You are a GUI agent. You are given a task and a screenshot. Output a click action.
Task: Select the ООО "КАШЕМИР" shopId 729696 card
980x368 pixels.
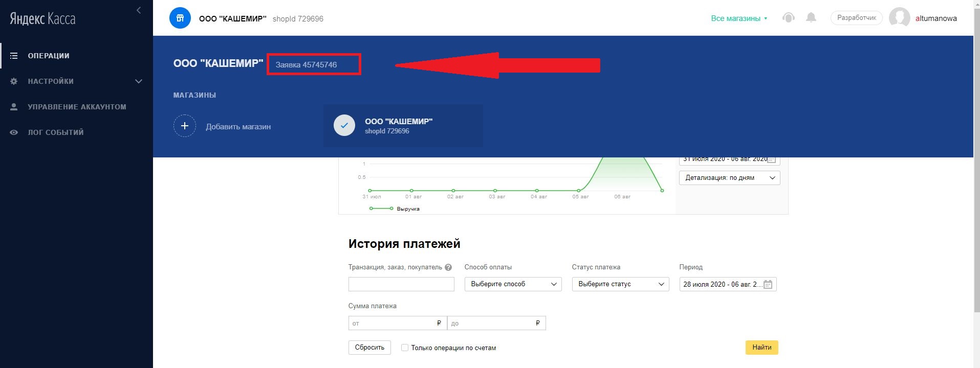(x=403, y=126)
